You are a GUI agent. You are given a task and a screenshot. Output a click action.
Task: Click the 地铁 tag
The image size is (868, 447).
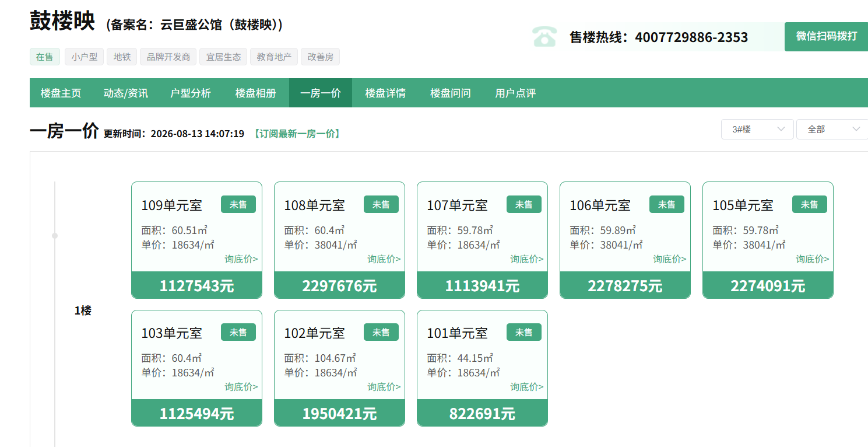pos(122,57)
